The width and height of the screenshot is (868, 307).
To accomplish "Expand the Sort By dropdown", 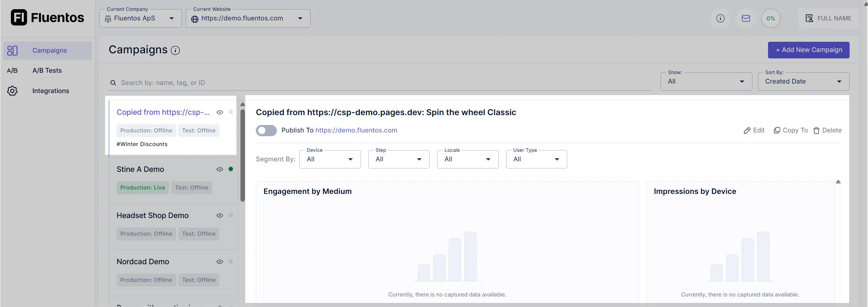I will click(803, 82).
